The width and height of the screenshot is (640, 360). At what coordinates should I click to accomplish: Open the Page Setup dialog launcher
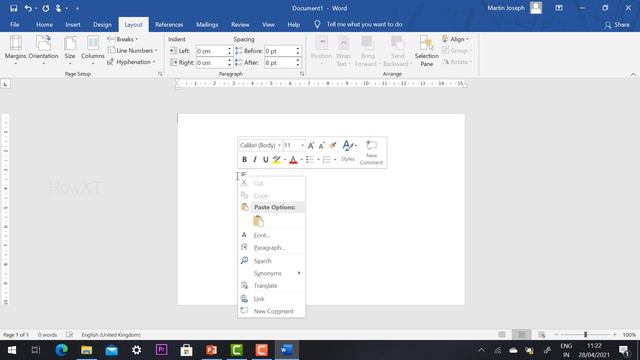160,74
